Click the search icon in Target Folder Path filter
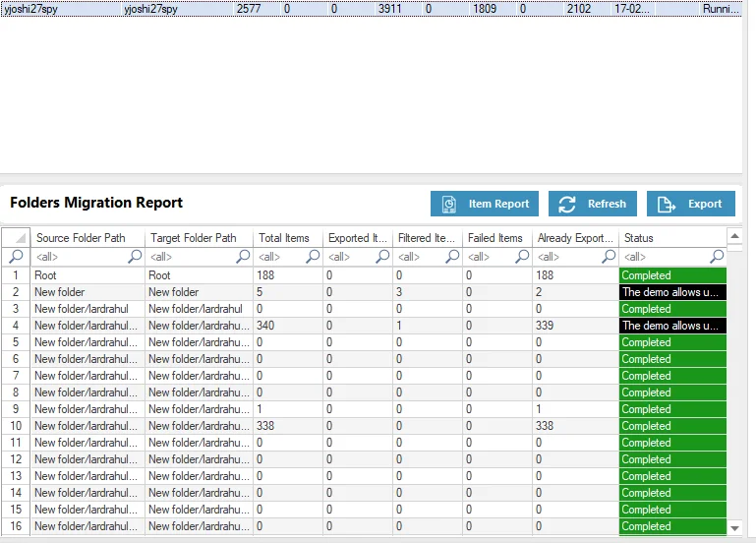The height and width of the screenshot is (543, 756). (x=243, y=257)
